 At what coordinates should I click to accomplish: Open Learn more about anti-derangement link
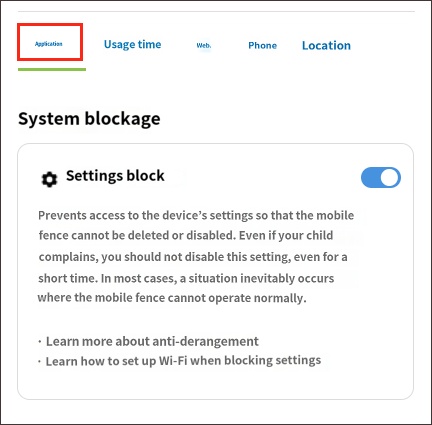pyautogui.click(x=152, y=341)
